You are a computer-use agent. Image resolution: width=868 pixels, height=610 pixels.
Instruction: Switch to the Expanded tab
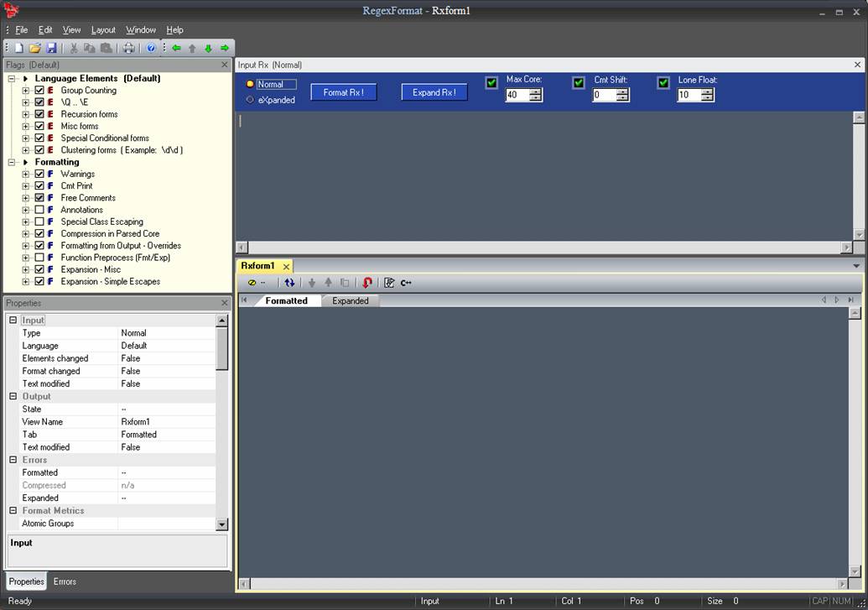pyautogui.click(x=351, y=301)
